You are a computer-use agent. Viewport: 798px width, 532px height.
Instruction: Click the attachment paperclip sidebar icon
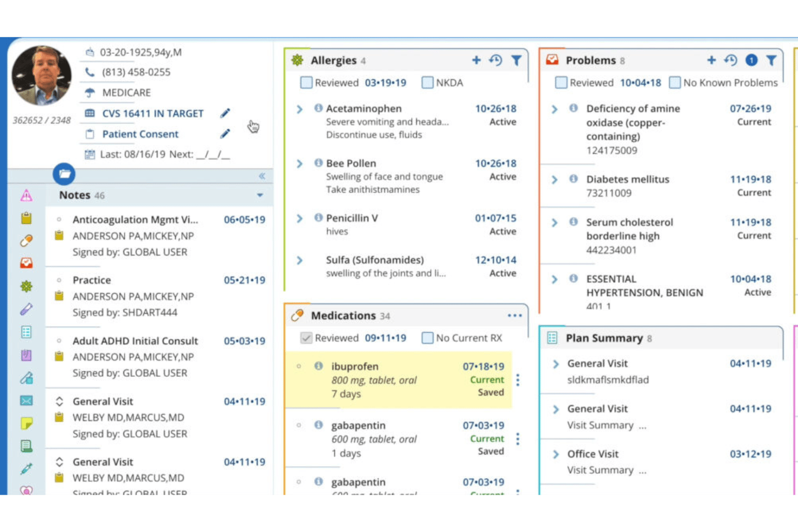(x=26, y=378)
